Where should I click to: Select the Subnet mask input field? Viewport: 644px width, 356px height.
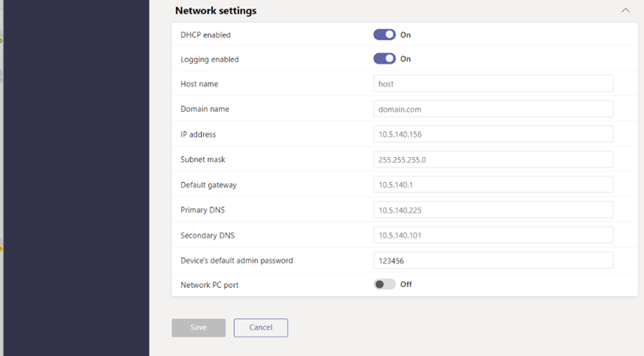(x=492, y=160)
